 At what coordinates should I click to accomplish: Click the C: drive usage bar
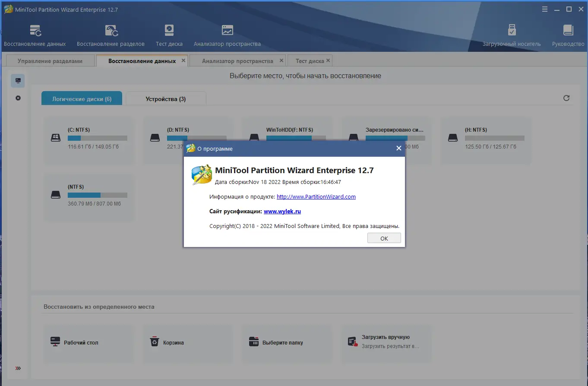tap(98, 138)
